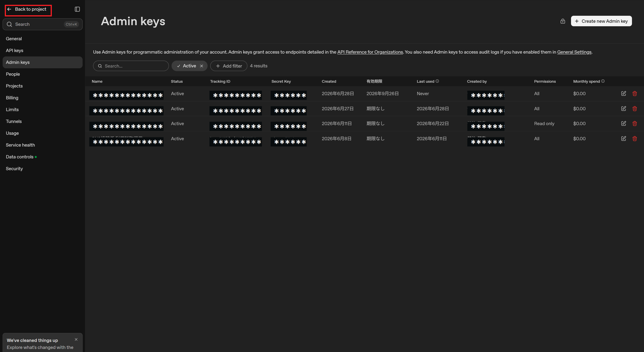The width and height of the screenshot is (644, 352).
Task: Delete the key created 2026年6月8日
Action: click(x=635, y=138)
